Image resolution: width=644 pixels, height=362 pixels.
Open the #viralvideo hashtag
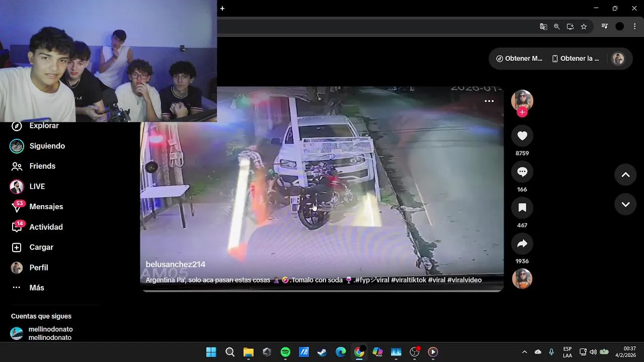tap(464, 280)
